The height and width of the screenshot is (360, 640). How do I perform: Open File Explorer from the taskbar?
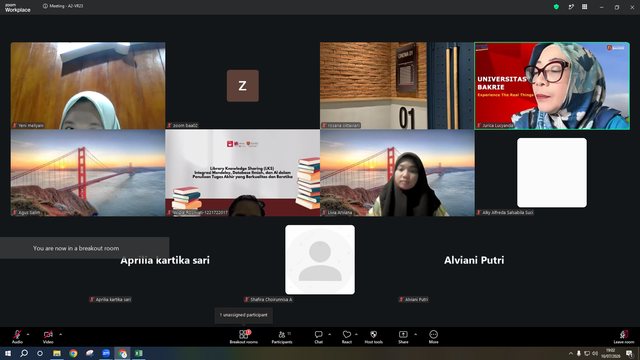coord(57,353)
